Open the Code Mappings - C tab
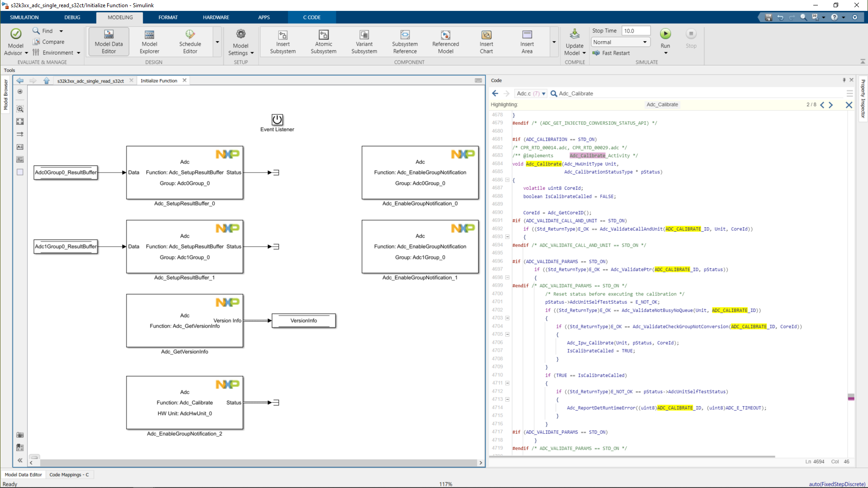 click(69, 474)
